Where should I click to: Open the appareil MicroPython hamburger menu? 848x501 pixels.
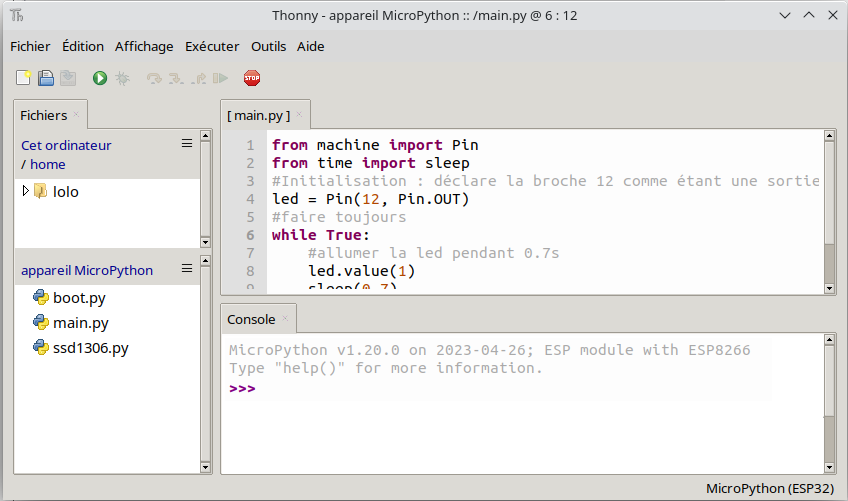(187, 268)
